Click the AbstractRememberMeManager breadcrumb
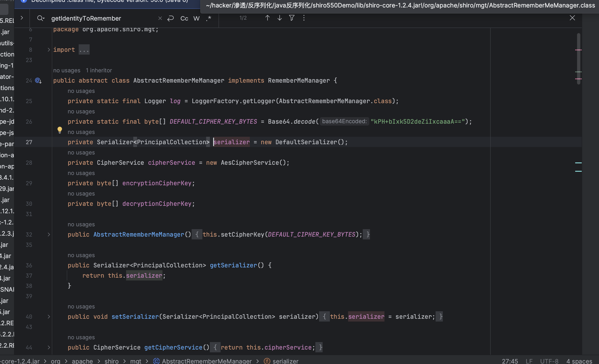599x364 pixels. point(207,361)
